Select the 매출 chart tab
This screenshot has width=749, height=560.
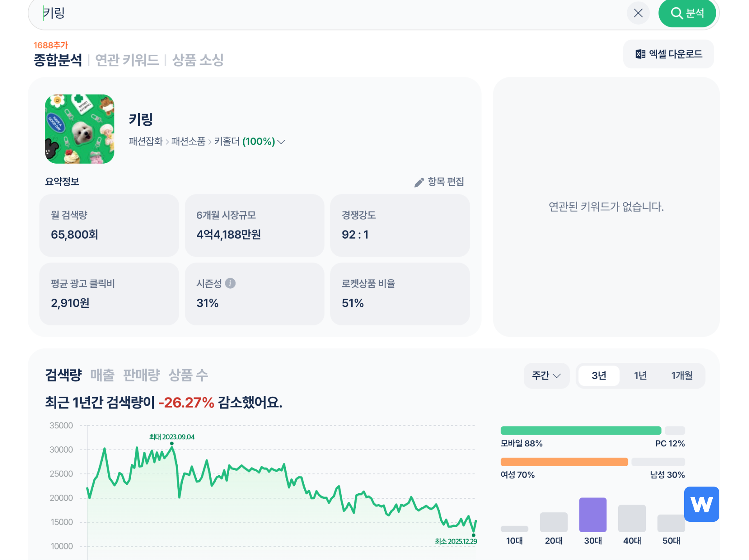[102, 375]
